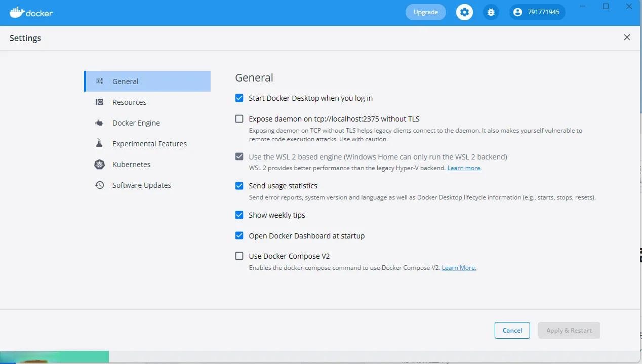Open the WSL 2 Learn more link
This screenshot has width=642, height=364.
point(464,168)
